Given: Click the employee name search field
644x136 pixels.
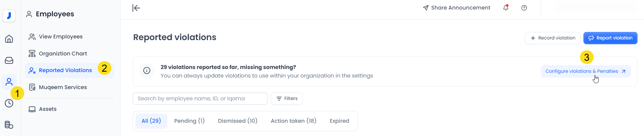Looking at the screenshot, I should click(200, 99).
